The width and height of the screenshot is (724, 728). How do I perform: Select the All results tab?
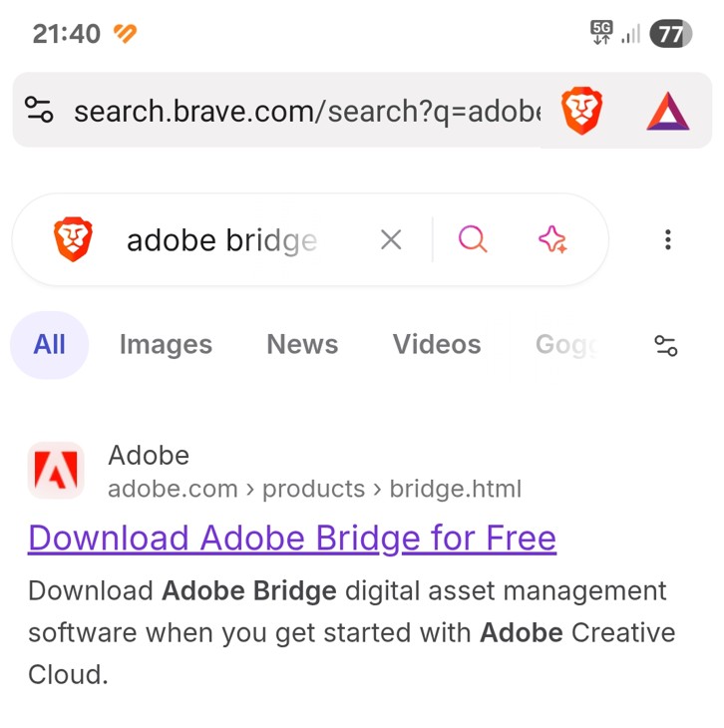point(50,345)
